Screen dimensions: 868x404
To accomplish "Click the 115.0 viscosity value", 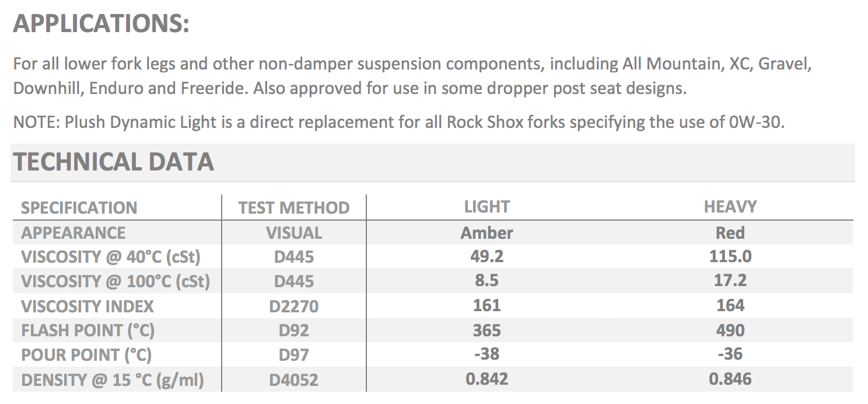I will point(730,256).
